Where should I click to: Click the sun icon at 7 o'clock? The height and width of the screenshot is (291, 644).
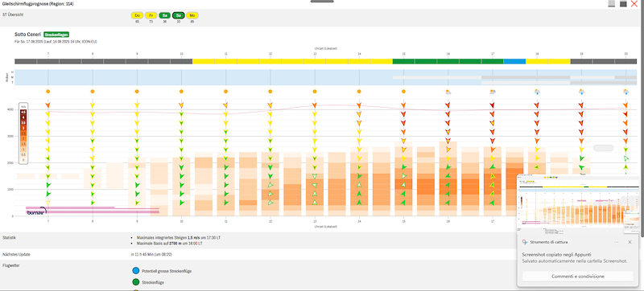click(x=48, y=92)
